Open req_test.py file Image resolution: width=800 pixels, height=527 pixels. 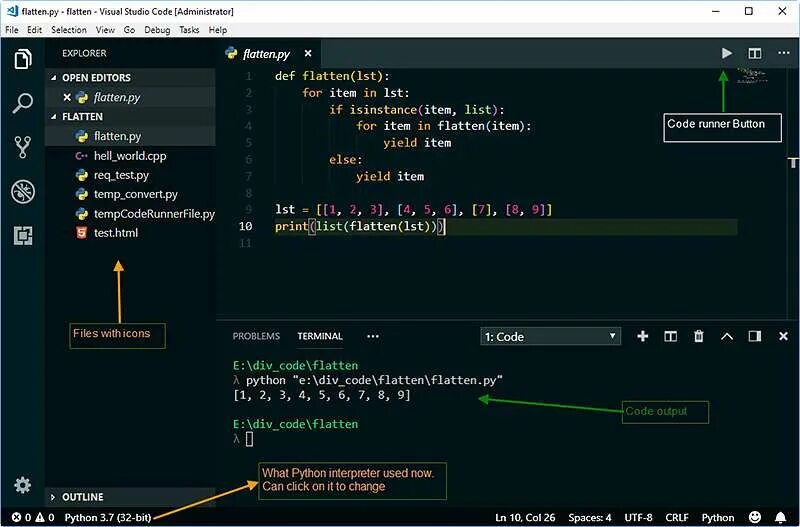point(131,175)
